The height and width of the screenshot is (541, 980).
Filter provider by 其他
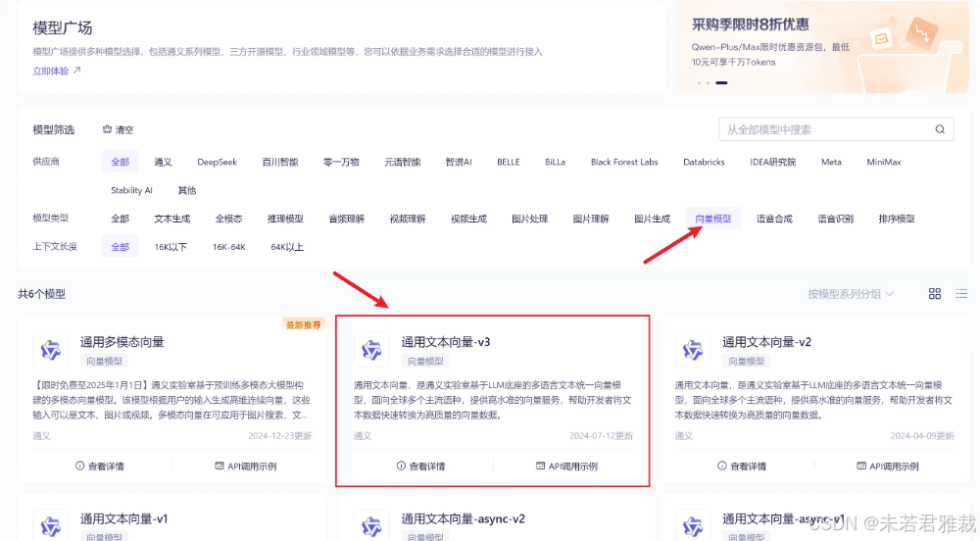click(187, 190)
